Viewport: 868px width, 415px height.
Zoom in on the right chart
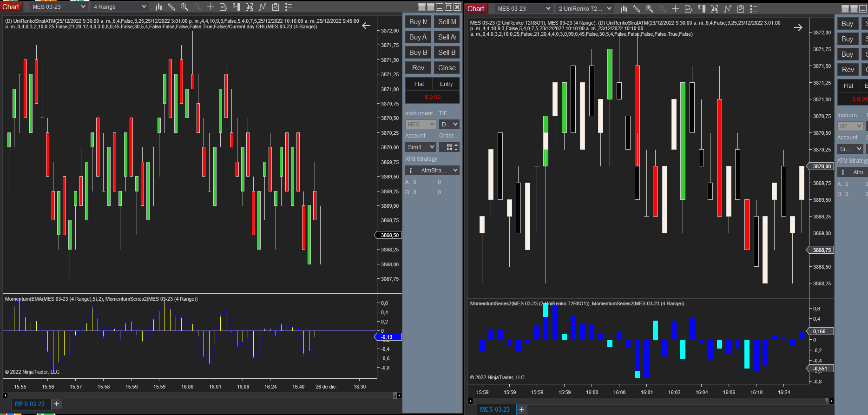click(650, 9)
